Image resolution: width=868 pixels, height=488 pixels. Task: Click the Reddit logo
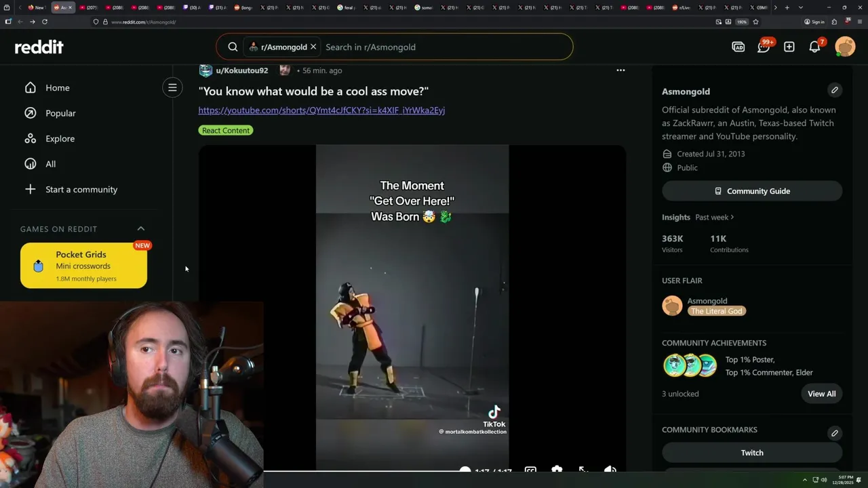(x=39, y=47)
